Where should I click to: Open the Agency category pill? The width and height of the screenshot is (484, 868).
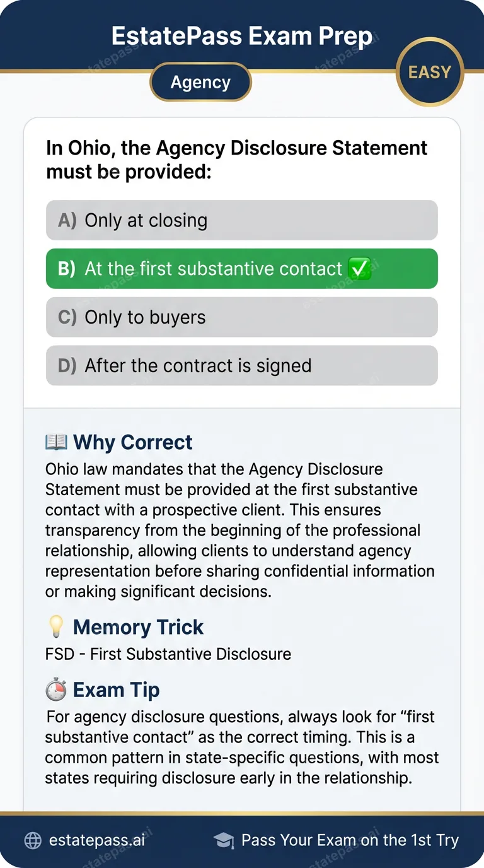tap(200, 81)
